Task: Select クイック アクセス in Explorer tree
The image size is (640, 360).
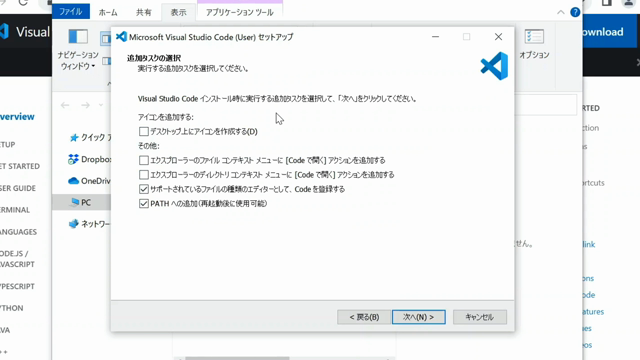Action: 90,138
